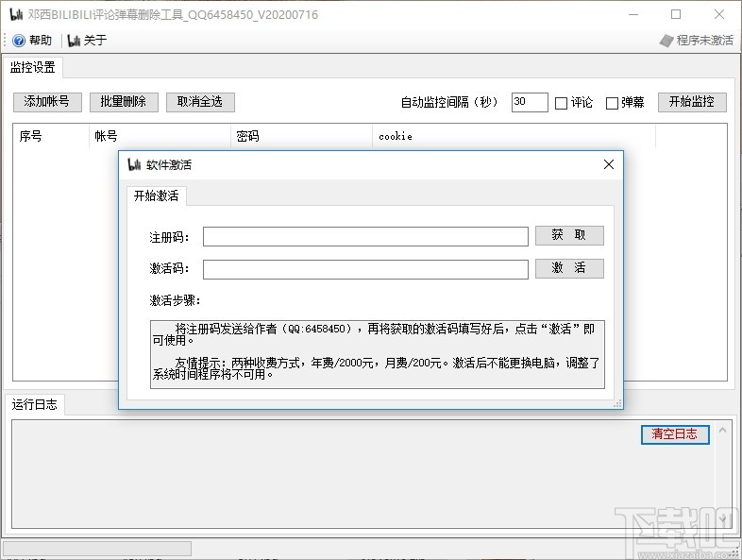
Task: Click the tag icon beside 程序未激活
Action: pos(666,42)
